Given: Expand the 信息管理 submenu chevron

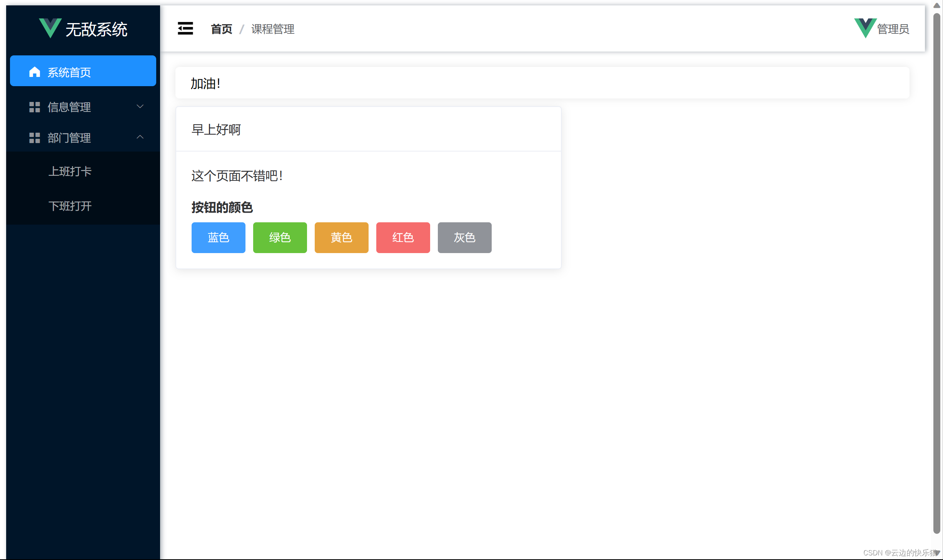Looking at the screenshot, I should 140,107.
